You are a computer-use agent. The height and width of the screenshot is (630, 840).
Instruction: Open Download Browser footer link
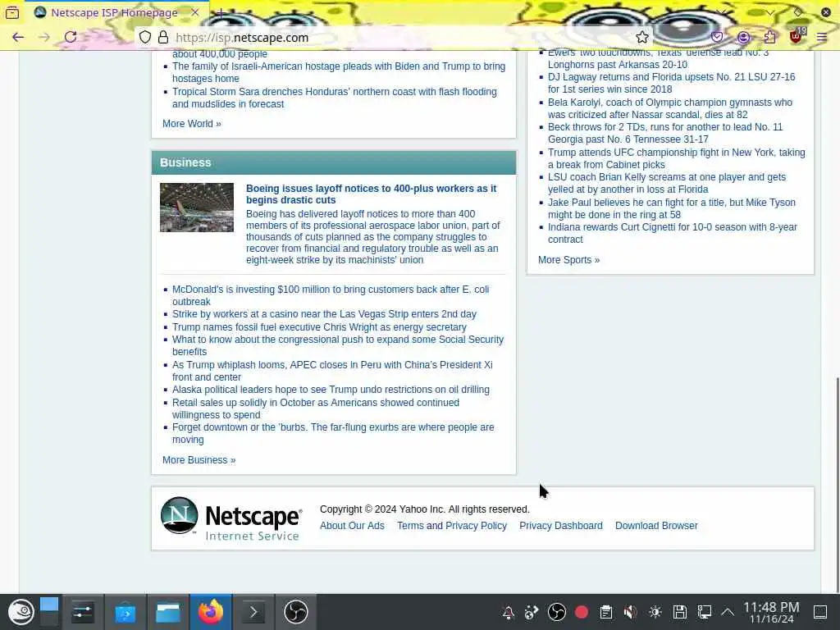pyautogui.click(x=656, y=526)
